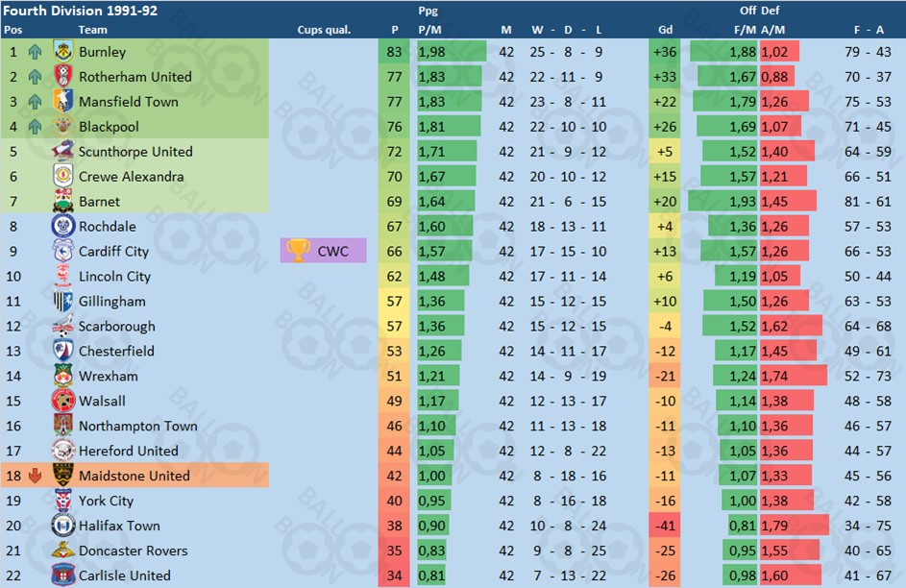
Task: Click the Blackpool club crest
Action: coord(63,127)
